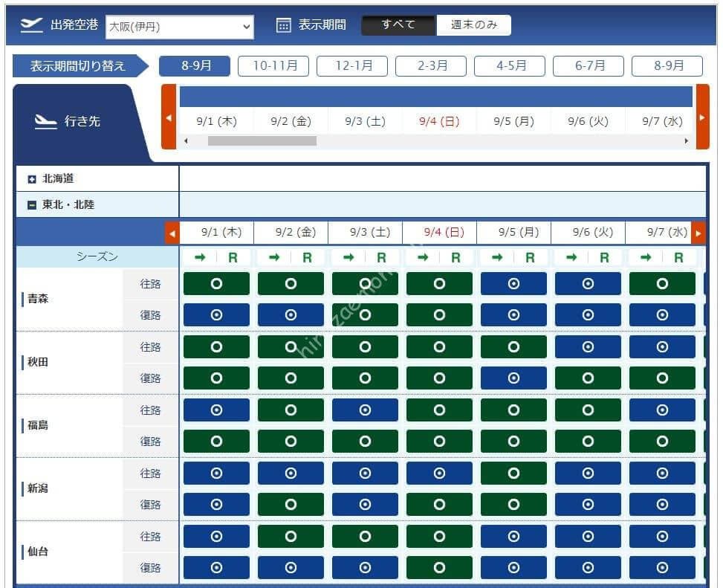Image resolution: width=723 pixels, height=588 pixels.
Task: Click the date scrollbar thumb
Action: tap(262, 141)
